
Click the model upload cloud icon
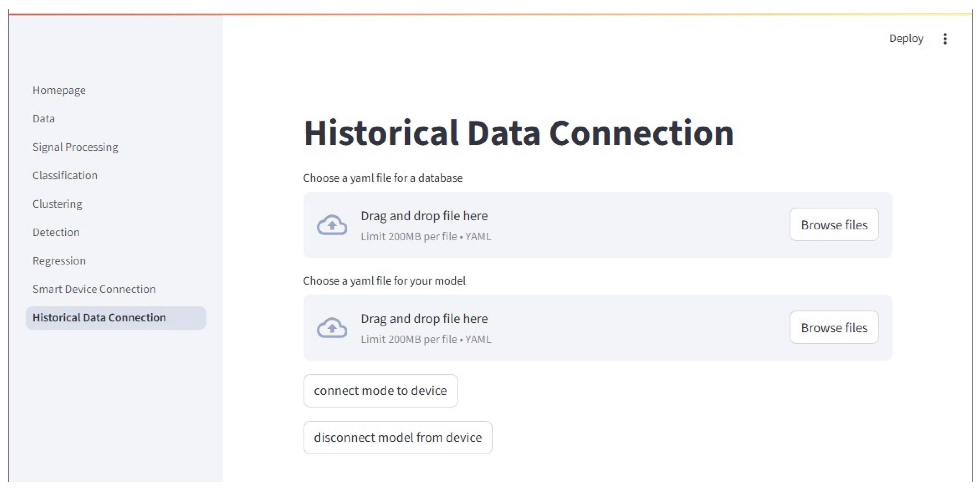pyautogui.click(x=332, y=328)
